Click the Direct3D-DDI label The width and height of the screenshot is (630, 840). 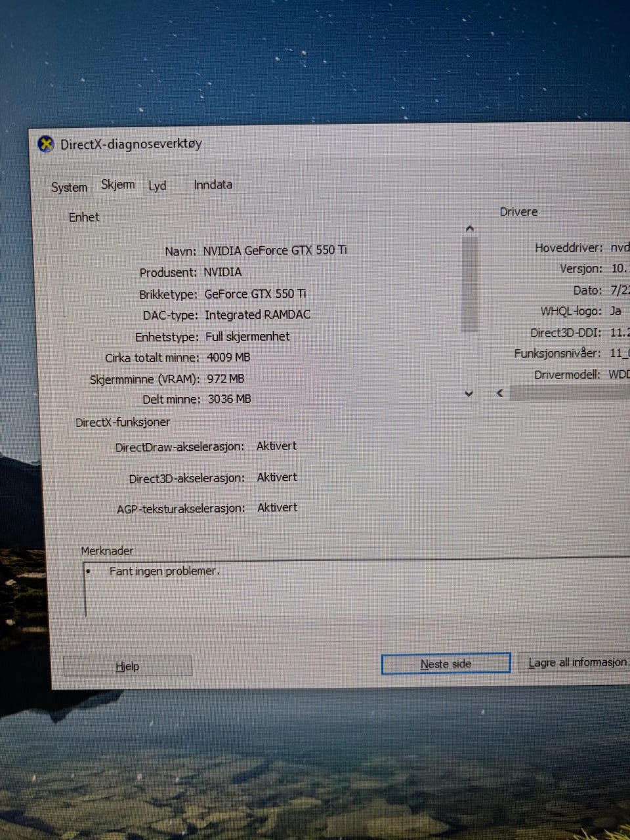click(566, 333)
